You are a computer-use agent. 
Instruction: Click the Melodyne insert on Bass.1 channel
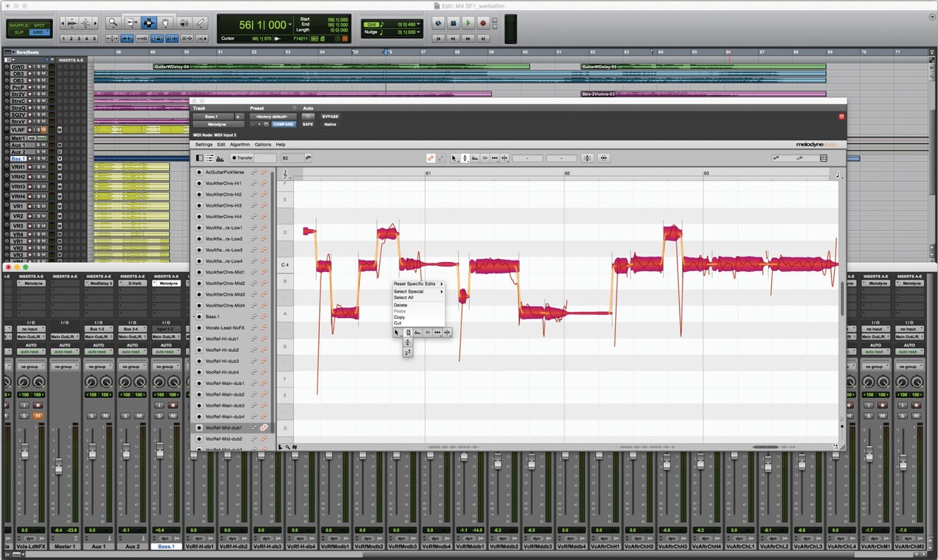(166, 283)
